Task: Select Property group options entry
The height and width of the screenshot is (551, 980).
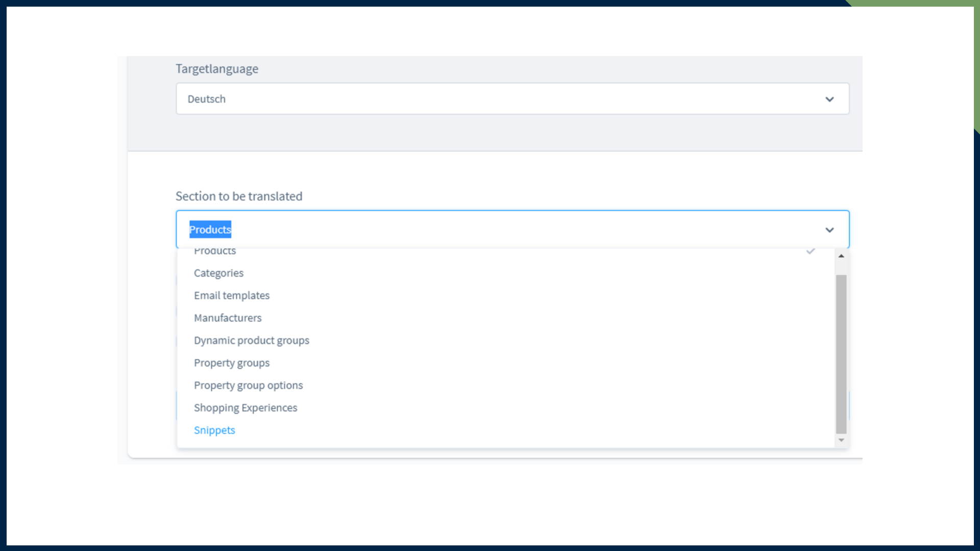Action: (x=249, y=385)
